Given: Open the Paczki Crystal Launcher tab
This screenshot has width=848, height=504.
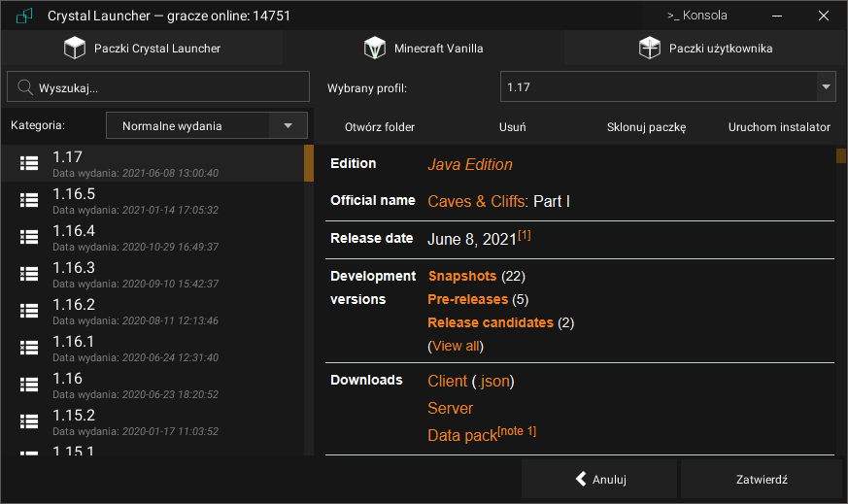Looking at the screenshot, I should pyautogui.click(x=142, y=49).
